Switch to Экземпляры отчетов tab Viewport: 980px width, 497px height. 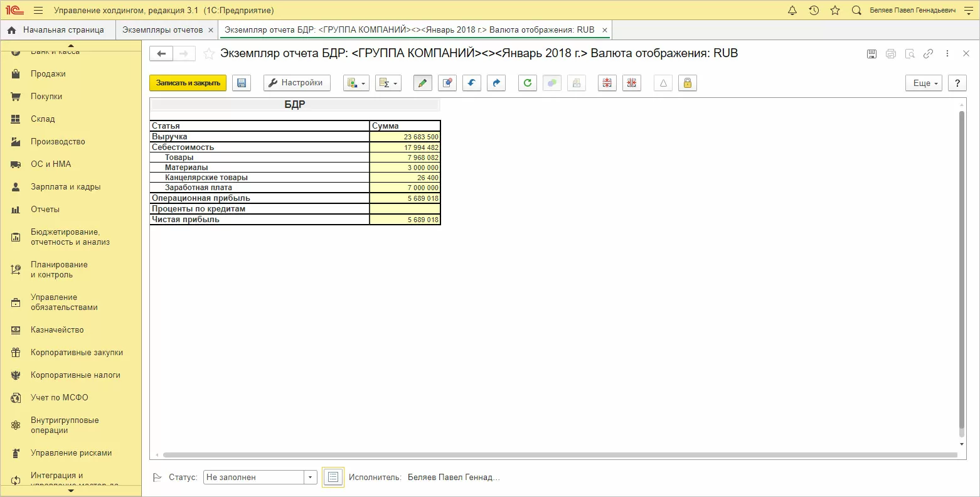(162, 30)
